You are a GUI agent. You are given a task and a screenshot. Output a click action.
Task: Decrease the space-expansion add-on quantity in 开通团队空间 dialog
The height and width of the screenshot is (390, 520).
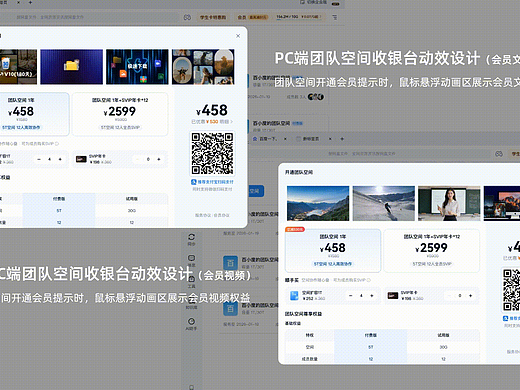point(350,296)
